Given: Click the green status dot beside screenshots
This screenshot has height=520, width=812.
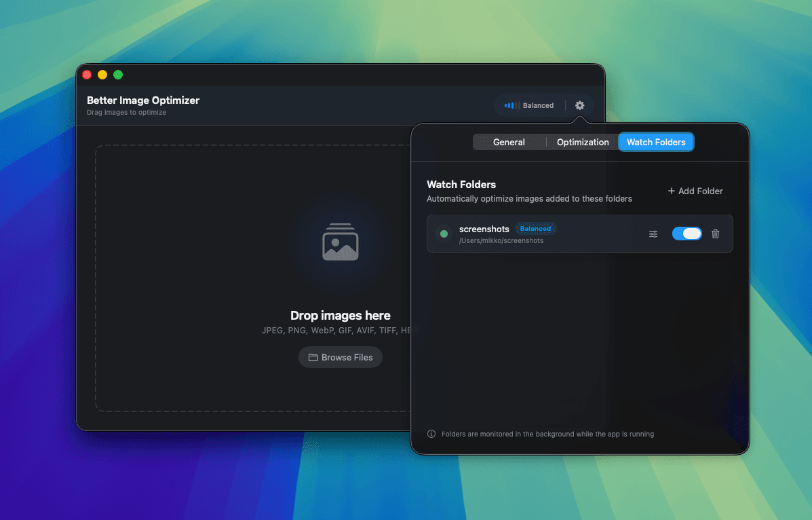Looking at the screenshot, I should tap(443, 234).
